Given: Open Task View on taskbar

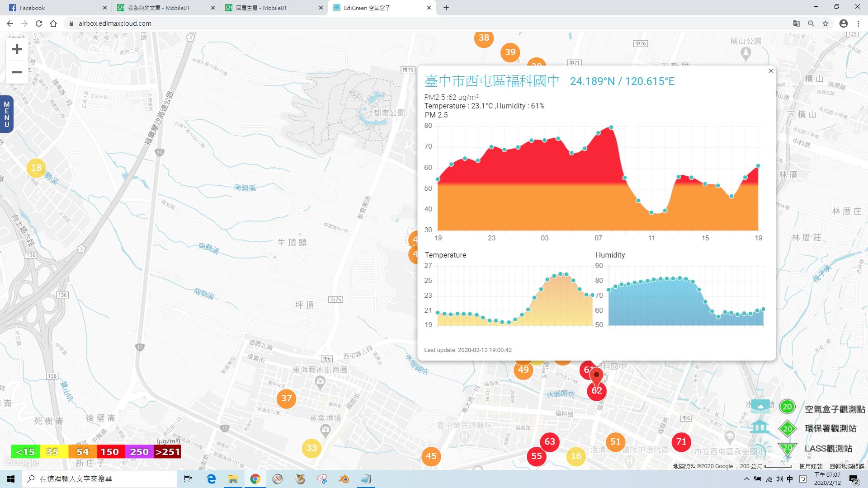Looking at the screenshot, I should click(188, 479).
